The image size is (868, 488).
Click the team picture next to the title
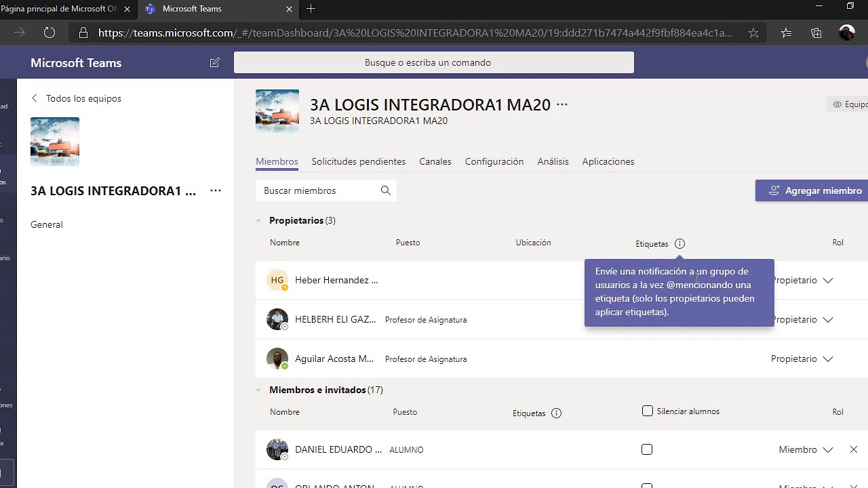pos(277,111)
